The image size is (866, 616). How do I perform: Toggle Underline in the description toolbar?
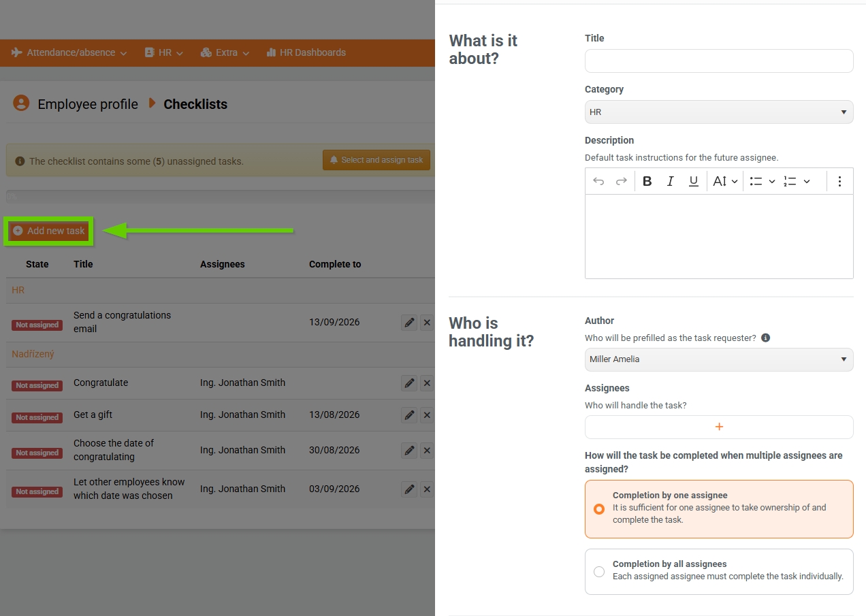tap(694, 181)
